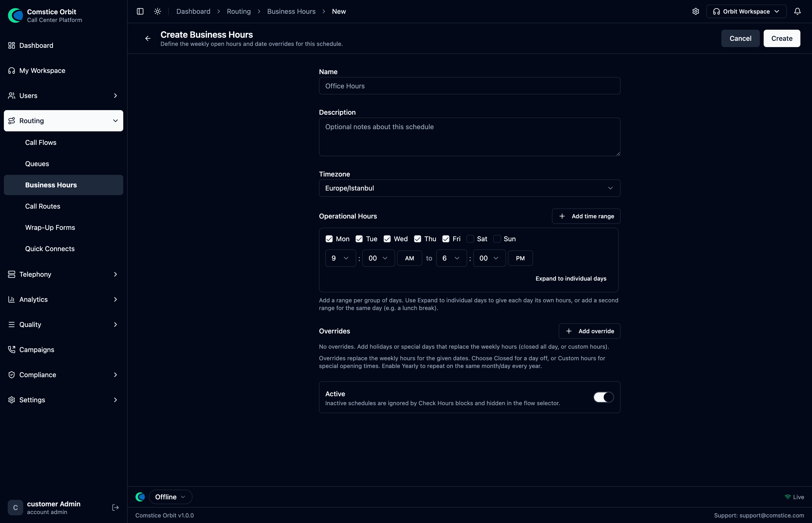Click the Dashboard grid icon in sidebar
Screen dimensions: 812x523
12,45
